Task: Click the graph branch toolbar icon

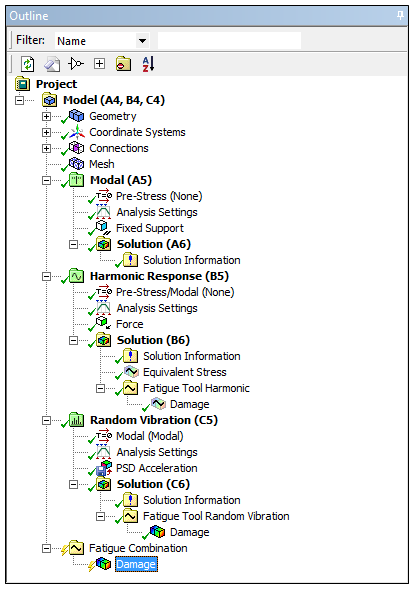Action: 76,64
